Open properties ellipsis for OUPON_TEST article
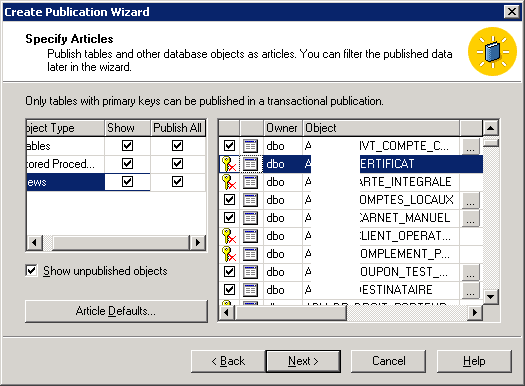This screenshot has width=525, height=386. [470, 272]
